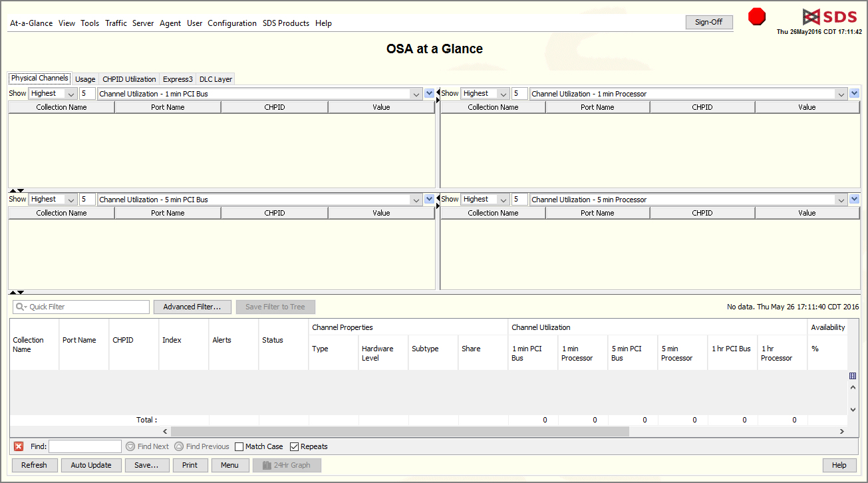Image resolution: width=868 pixels, height=483 pixels.
Task: Open the Server menu
Action: (x=143, y=23)
